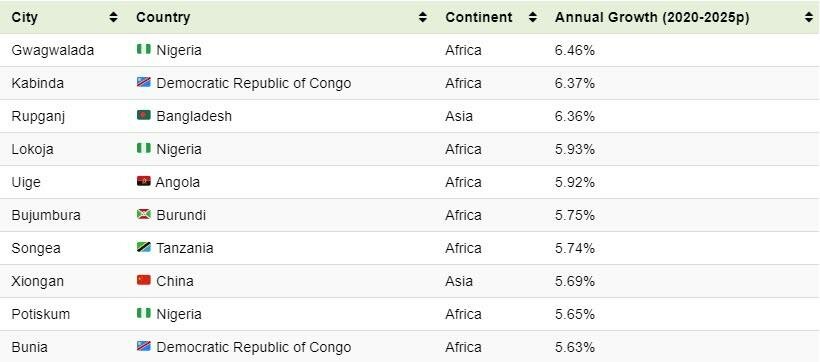820x362 pixels.
Task: Click the Continent header label
Action: click(479, 17)
